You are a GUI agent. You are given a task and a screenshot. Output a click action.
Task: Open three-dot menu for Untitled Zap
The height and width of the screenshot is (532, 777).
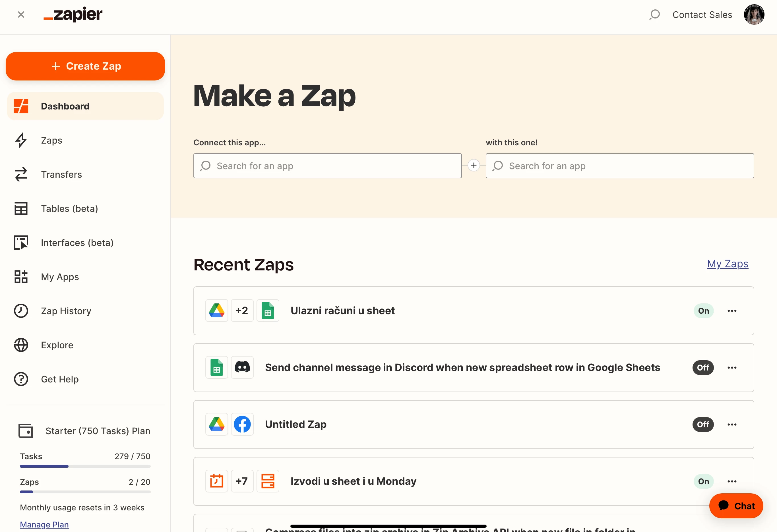pyautogui.click(x=732, y=425)
